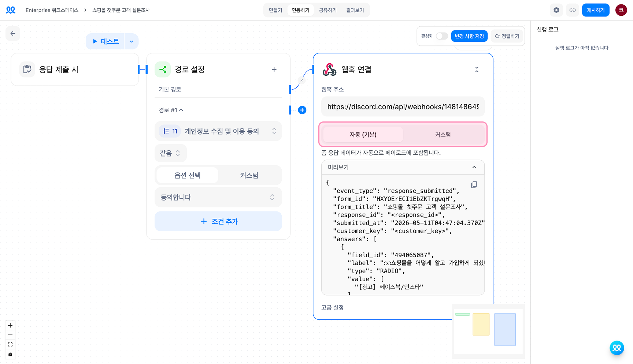The image size is (633, 364).
Task: Switch to the 공유하기 tab
Action: point(328,10)
